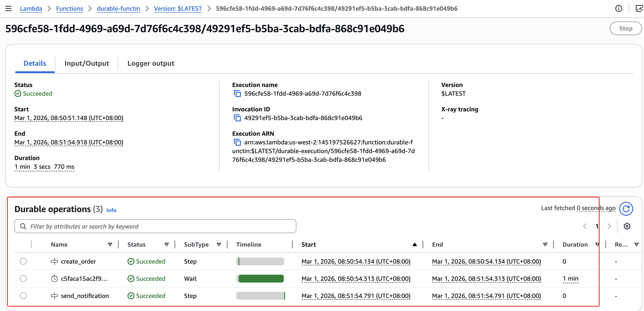Open the hamburger navigation menu
Viewport: 644px width, 311px height.
[8, 8]
